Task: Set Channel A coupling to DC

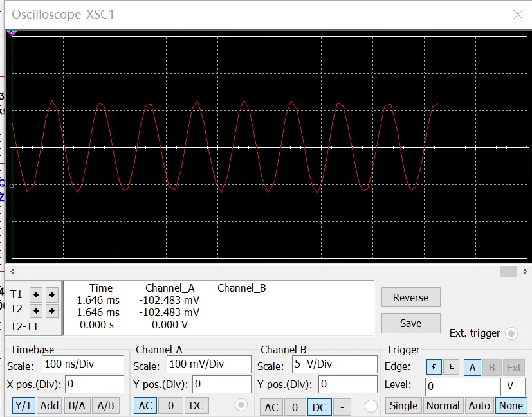Action: 196,405
